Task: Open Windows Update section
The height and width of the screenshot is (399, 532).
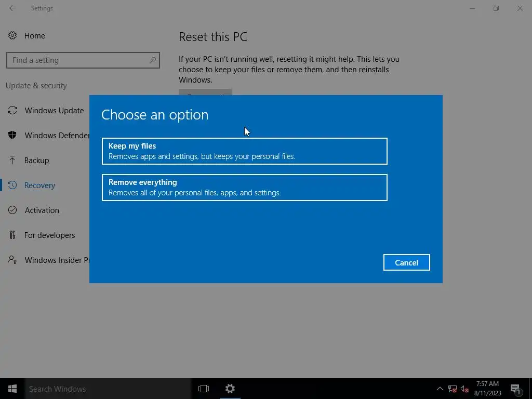Action: 54,110
